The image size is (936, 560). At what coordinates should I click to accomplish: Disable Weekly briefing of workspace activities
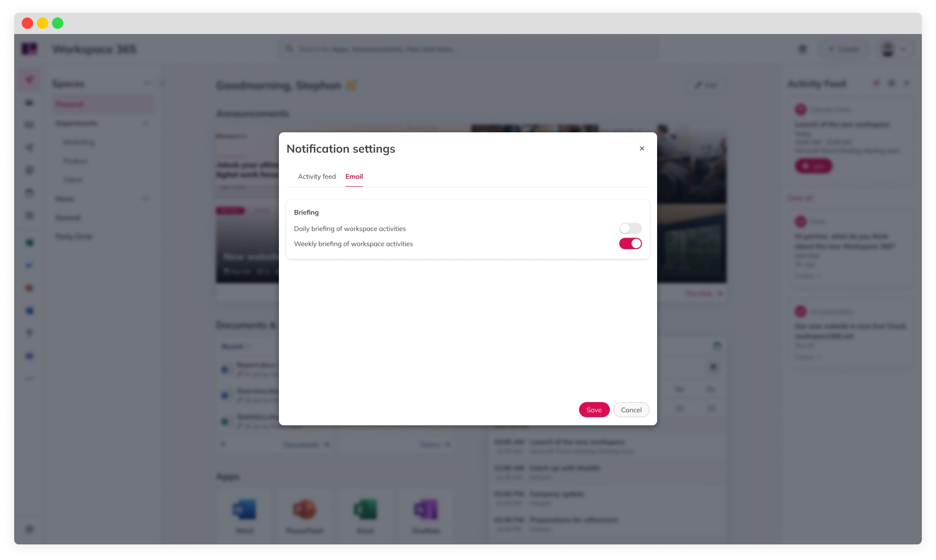tap(630, 243)
